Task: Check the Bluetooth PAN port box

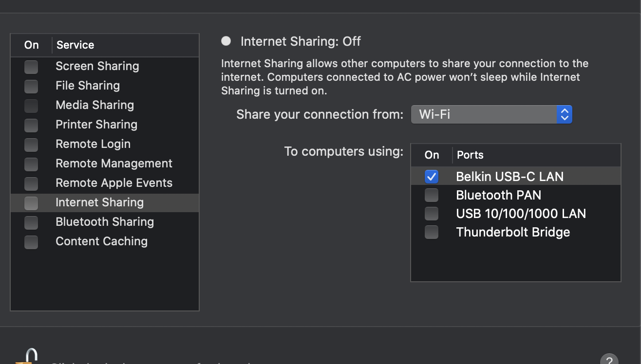Action: tap(432, 195)
